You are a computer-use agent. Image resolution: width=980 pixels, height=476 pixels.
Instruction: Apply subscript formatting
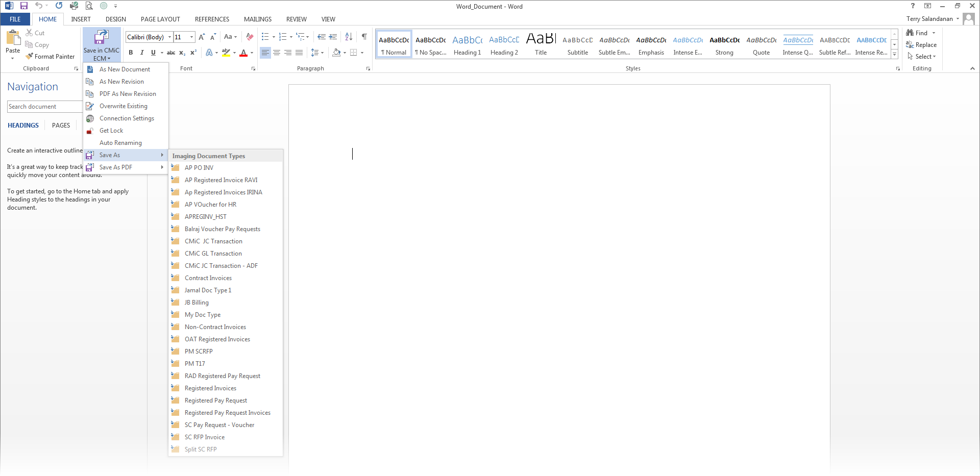coord(182,52)
